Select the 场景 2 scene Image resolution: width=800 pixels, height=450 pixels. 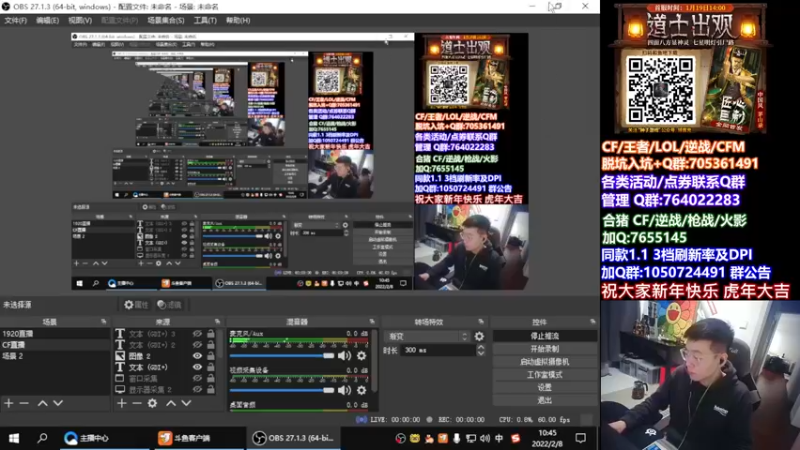55,356
